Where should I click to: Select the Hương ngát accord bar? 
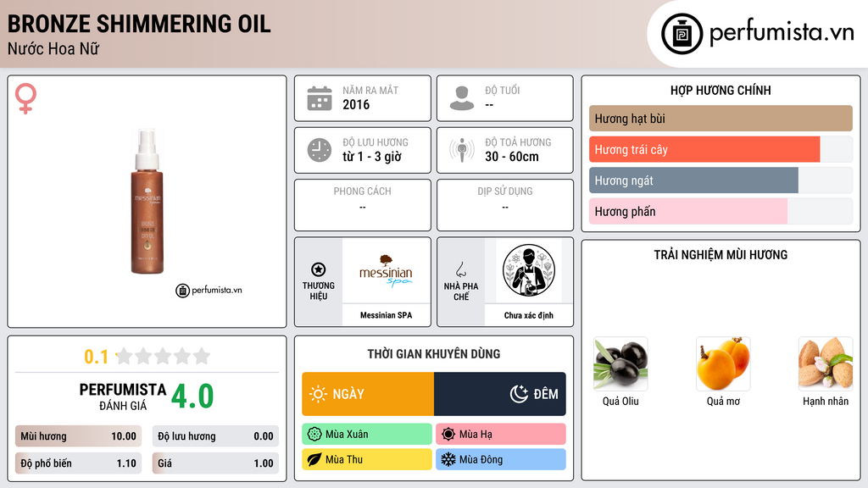pos(721,180)
